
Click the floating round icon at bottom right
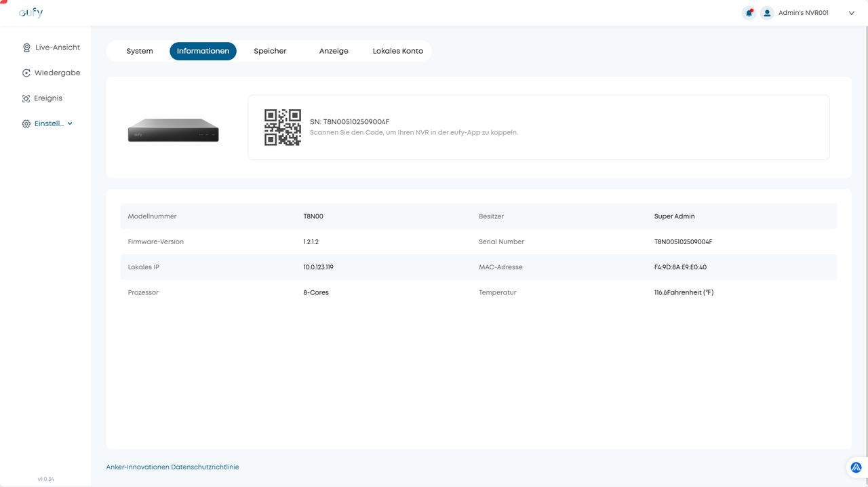click(x=856, y=467)
